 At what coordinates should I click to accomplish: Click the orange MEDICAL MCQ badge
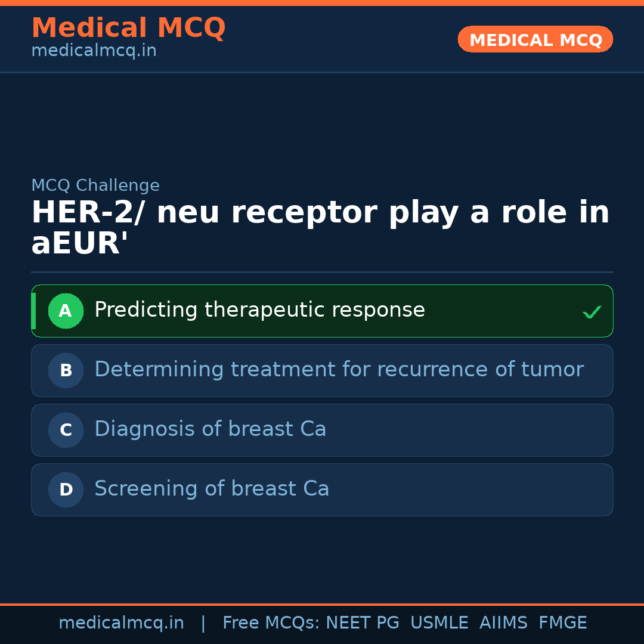pos(535,40)
